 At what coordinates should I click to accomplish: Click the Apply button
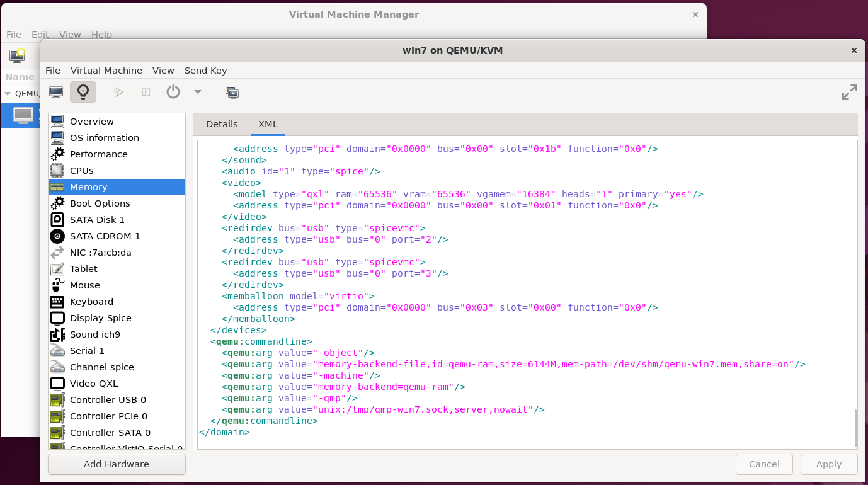[x=829, y=464]
